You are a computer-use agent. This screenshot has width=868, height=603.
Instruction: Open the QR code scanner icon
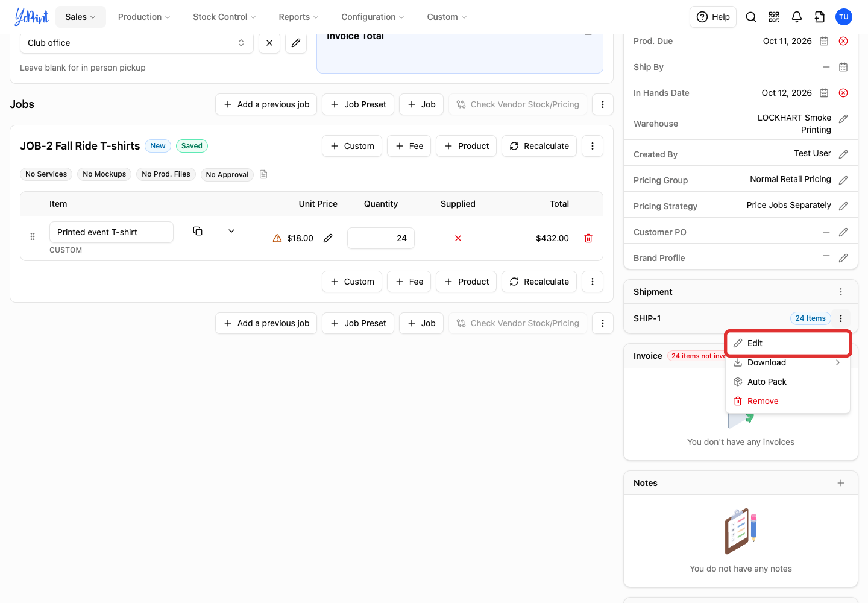(774, 17)
